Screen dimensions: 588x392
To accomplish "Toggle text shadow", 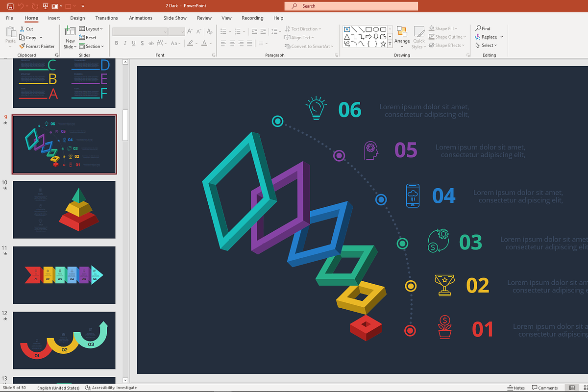I will pos(143,43).
